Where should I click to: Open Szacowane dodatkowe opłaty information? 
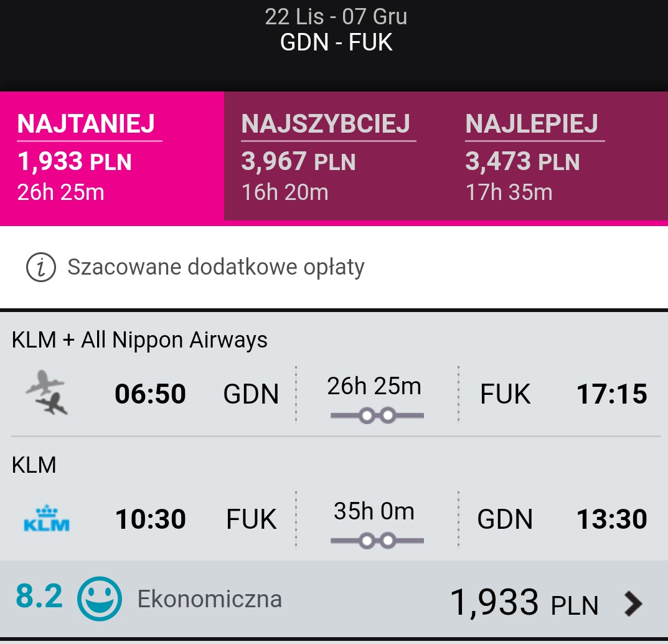click(215, 267)
